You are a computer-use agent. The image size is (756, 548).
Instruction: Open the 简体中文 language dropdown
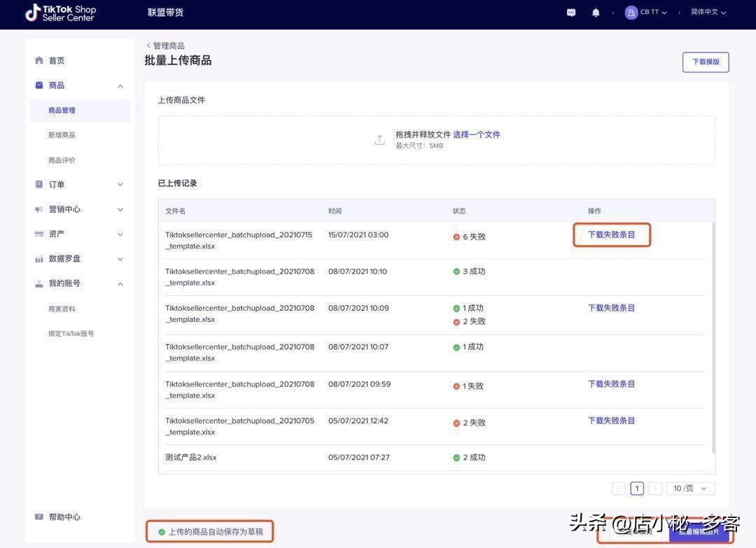coord(708,13)
